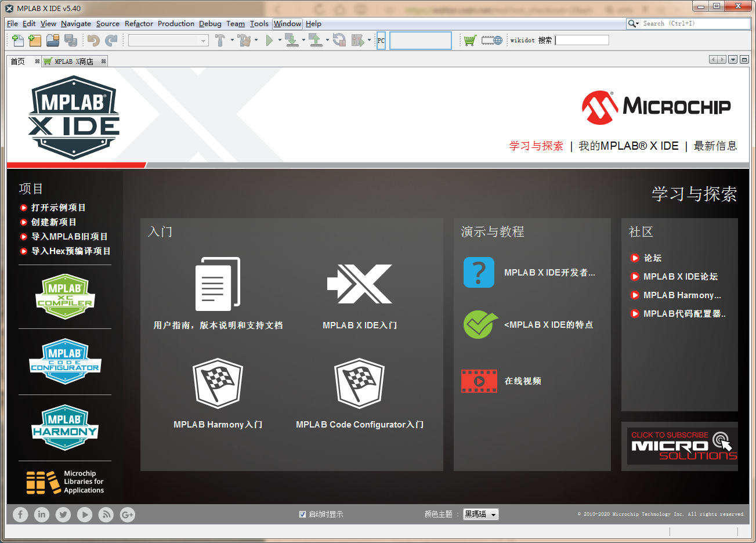Open the configuration combo box in the toolbar
756x543 pixels.
pyautogui.click(x=168, y=41)
